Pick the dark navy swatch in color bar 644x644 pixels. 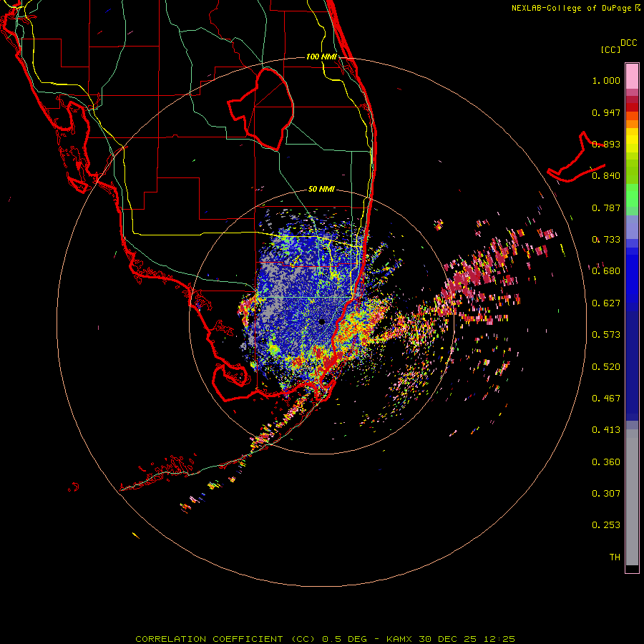[x=632, y=361]
